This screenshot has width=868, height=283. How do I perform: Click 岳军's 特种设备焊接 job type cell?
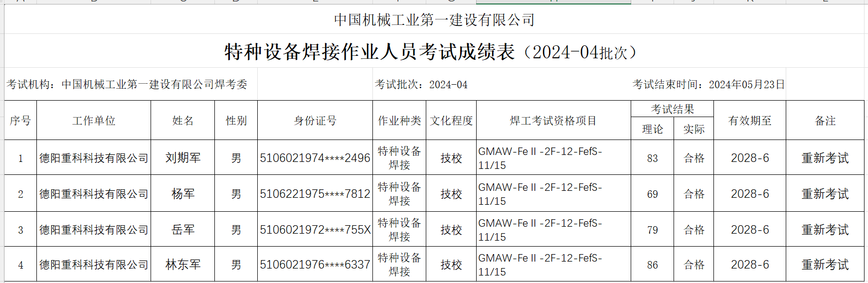[x=399, y=229]
